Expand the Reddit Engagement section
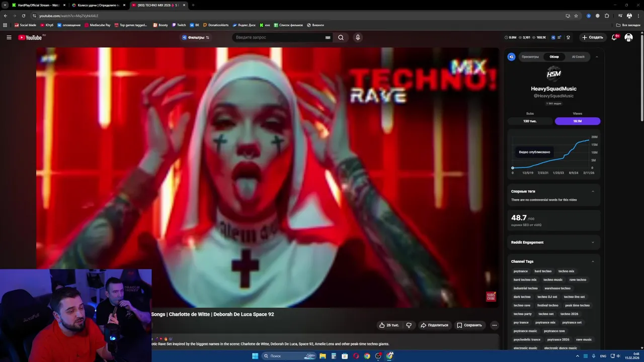 (x=593, y=242)
